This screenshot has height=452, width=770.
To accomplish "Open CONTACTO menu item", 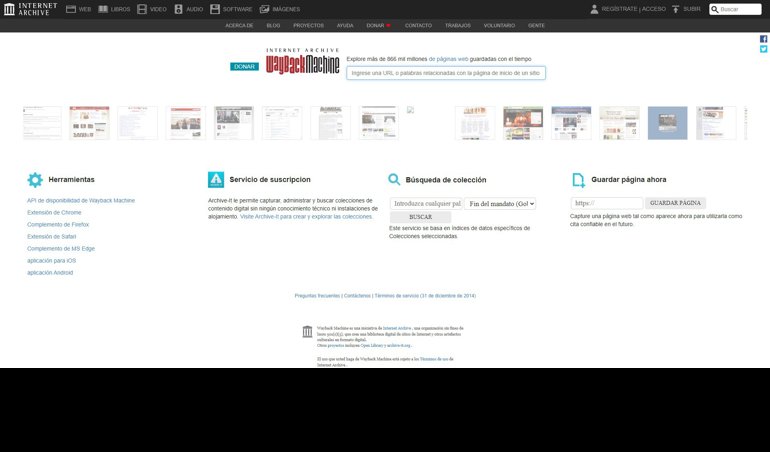I will [418, 26].
